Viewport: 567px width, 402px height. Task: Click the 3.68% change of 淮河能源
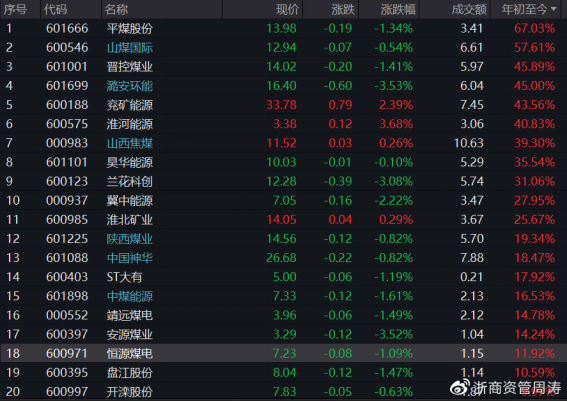[396, 124]
